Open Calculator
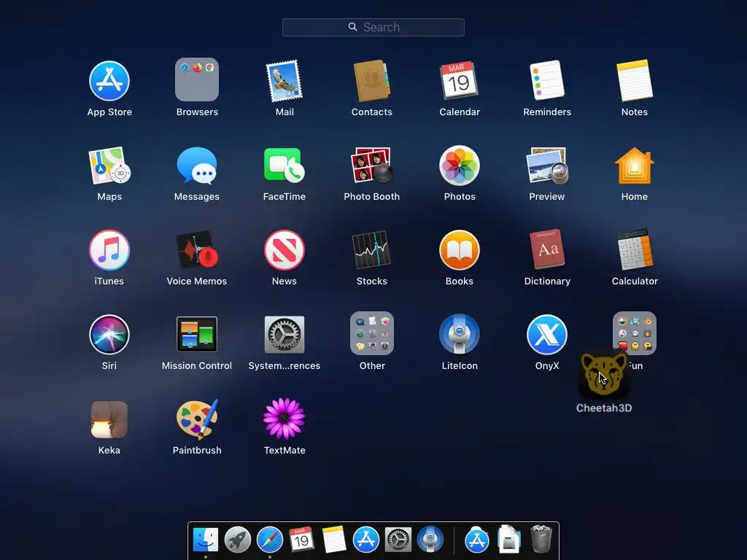The height and width of the screenshot is (560, 747). pyautogui.click(x=635, y=249)
